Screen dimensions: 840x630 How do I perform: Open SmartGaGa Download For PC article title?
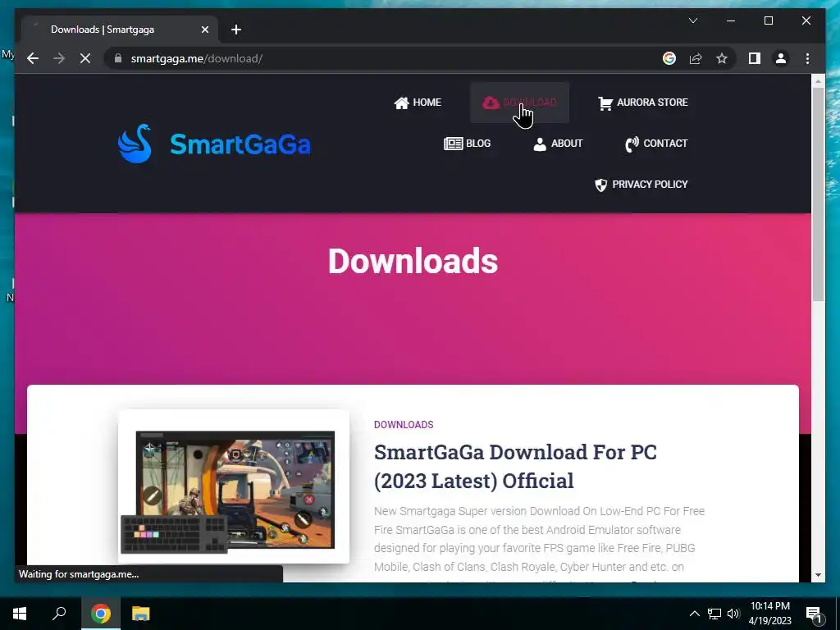pos(515,466)
